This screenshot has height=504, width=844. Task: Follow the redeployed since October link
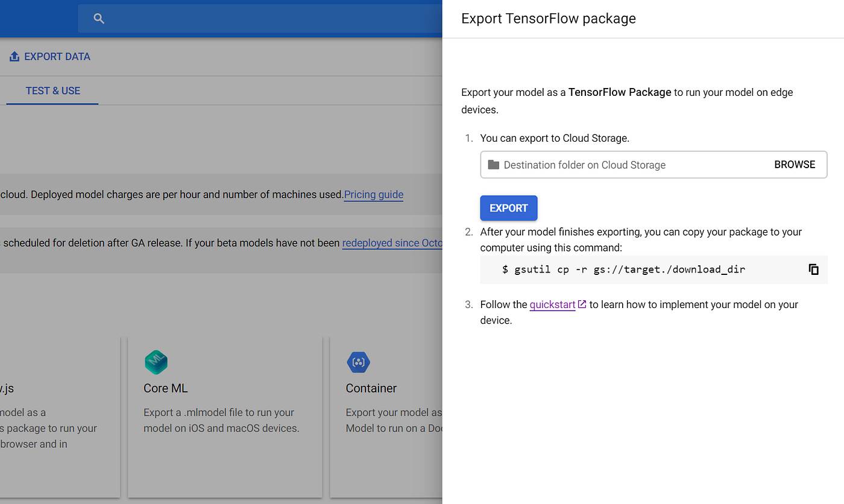[392, 243]
